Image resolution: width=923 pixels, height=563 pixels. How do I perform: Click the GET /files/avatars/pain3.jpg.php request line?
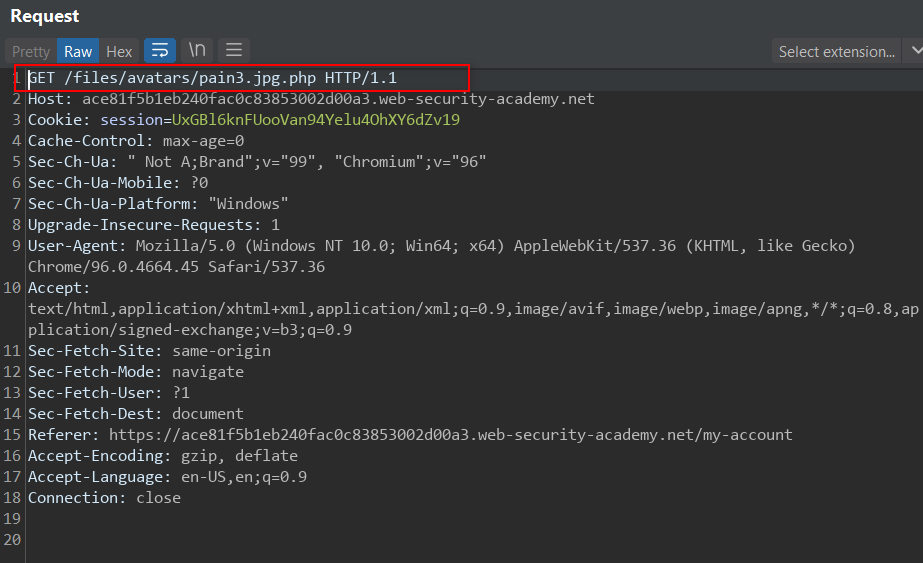(x=213, y=78)
